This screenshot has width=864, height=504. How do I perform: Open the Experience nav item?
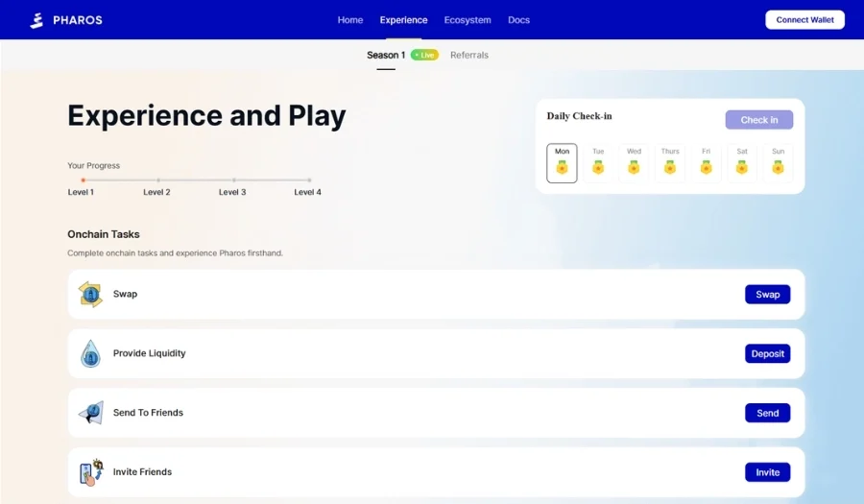(x=403, y=20)
